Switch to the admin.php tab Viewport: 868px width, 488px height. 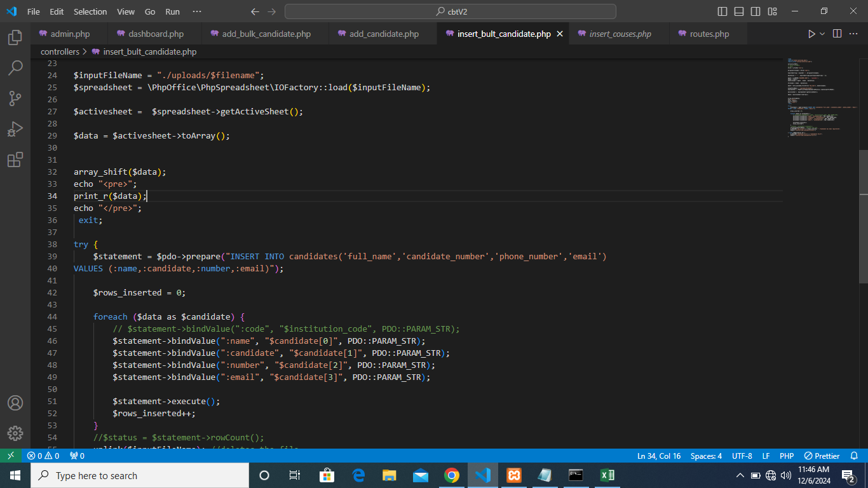[x=69, y=34]
